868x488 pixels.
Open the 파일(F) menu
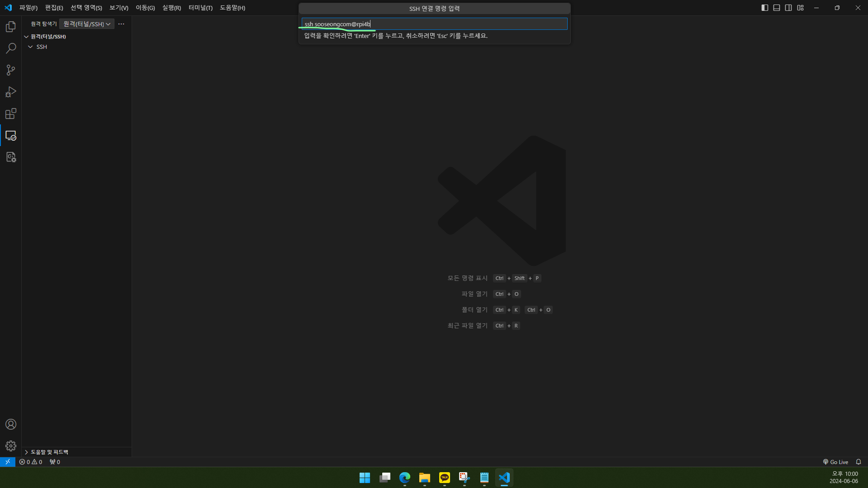pyautogui.click(x=28, y=8)
